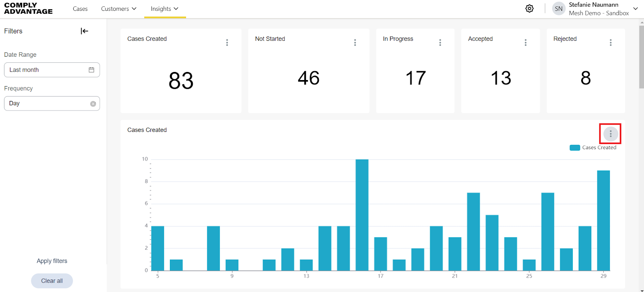Go to the Cases nav item
Screen dimensions: 644x292
(x=80, y=9)
